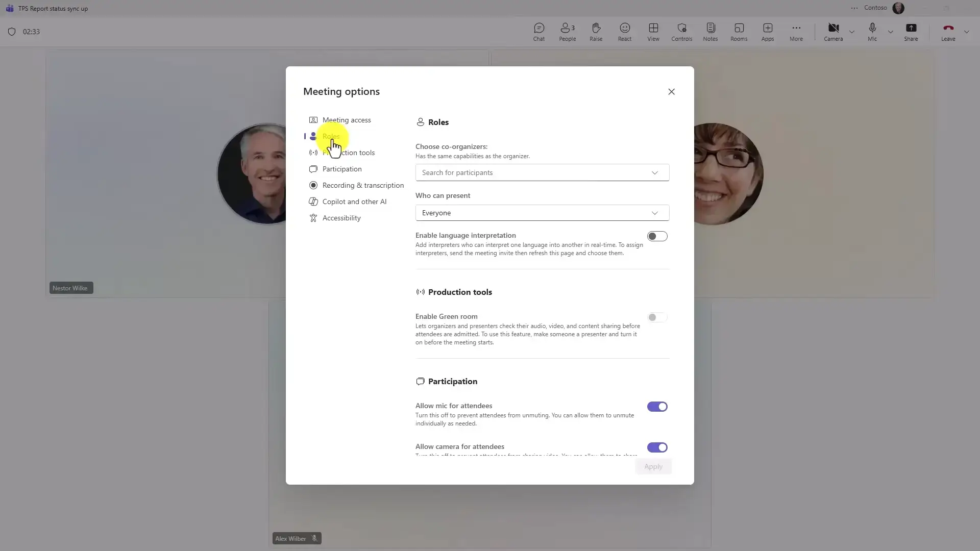This screenshot has height=551, width=980.
Task: Open the View layout options
Action: (x=653, y=32)
